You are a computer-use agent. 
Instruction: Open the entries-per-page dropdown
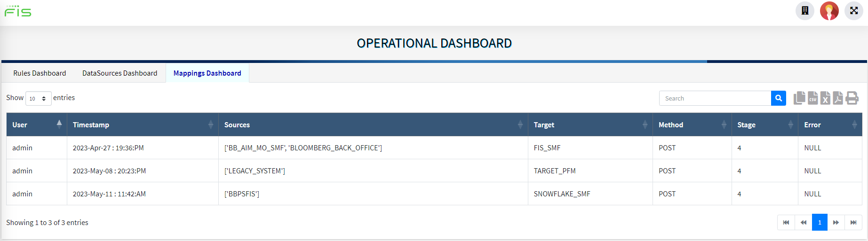click(x=38, y=99)
